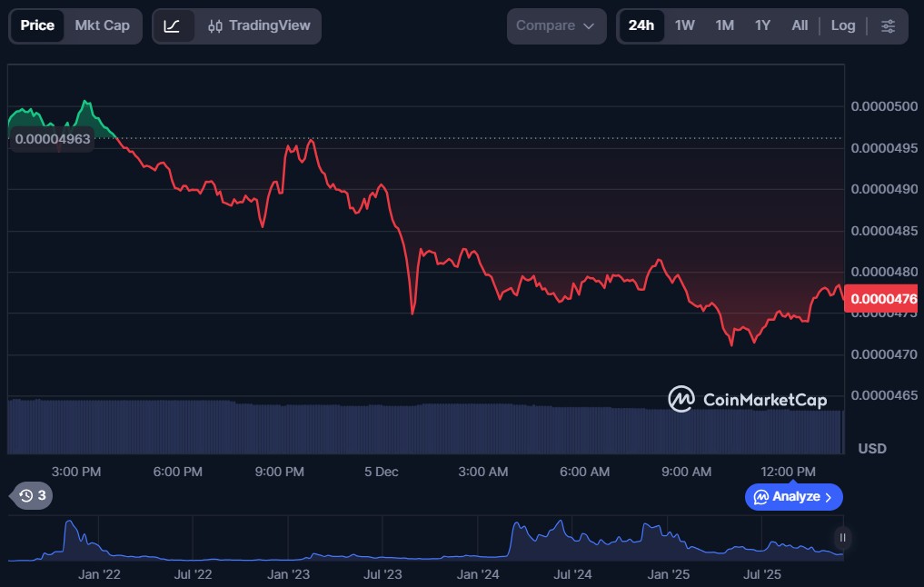
Task: Select the 1W time range
Action: pyautogui.click(x=684, y=25)
